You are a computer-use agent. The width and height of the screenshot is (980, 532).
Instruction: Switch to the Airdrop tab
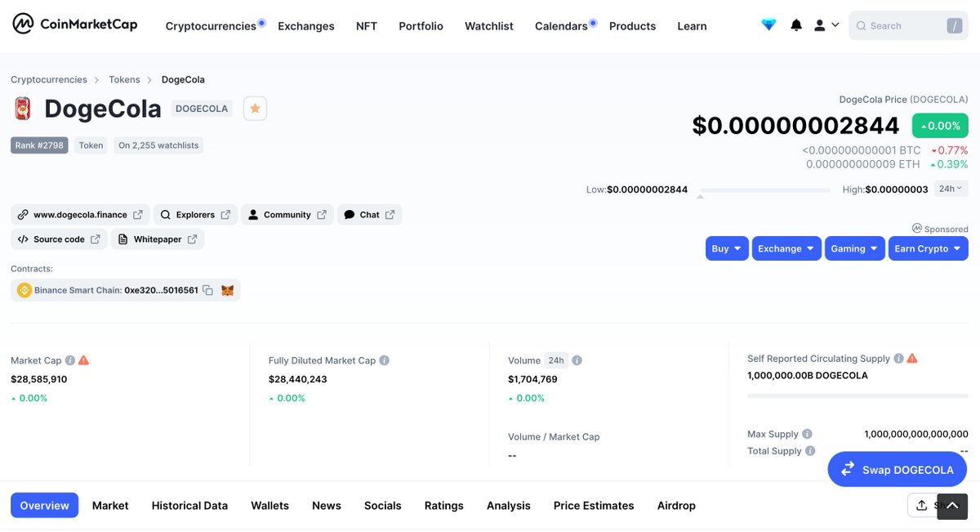coord(676,506)
